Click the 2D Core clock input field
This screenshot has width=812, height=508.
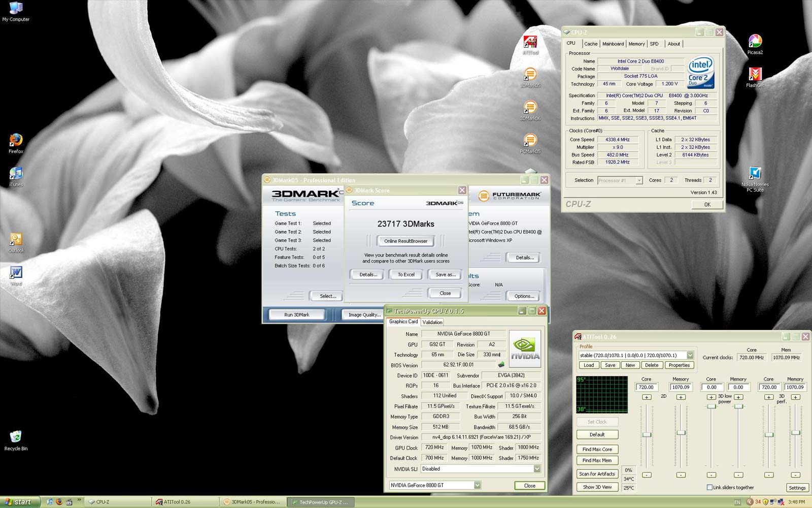click(x=647, y=387)
